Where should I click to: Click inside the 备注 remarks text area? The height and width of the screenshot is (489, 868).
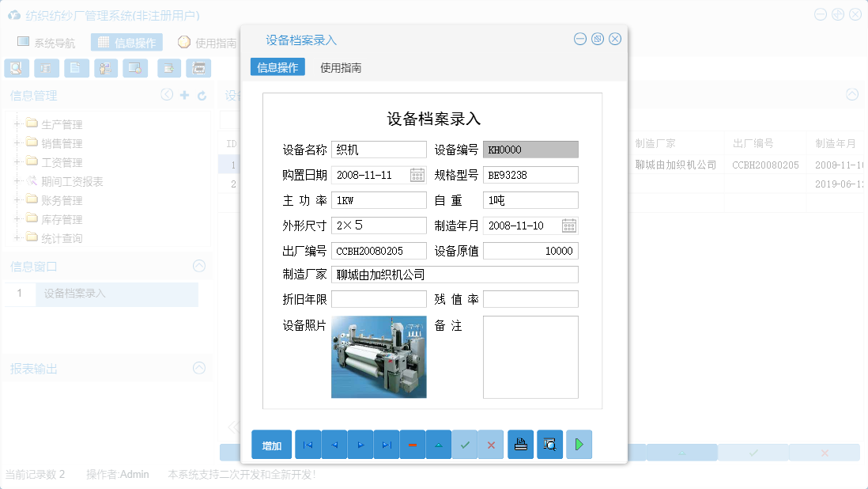(x=530, y=356)
